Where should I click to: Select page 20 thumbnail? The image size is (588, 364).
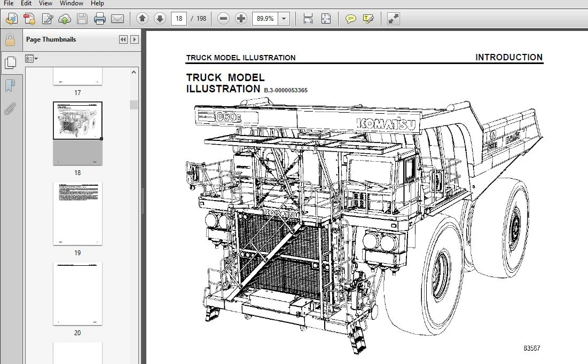point(77,294)
